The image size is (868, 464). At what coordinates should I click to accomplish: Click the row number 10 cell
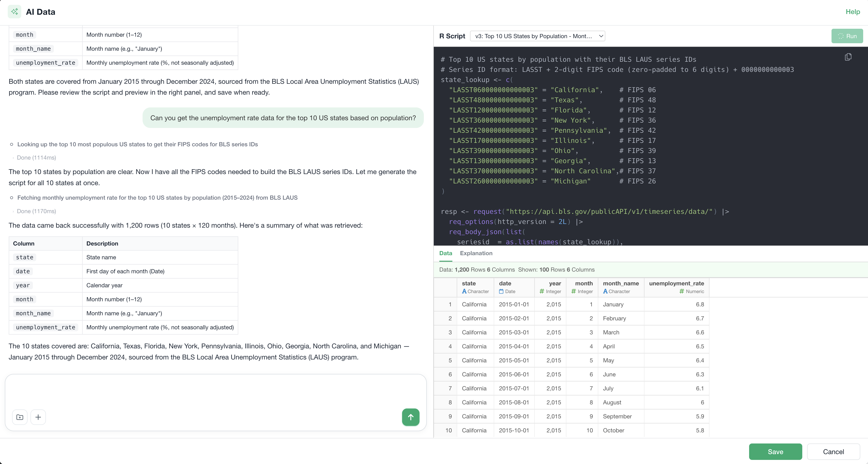pyautogui.click(x=445, y=430)
